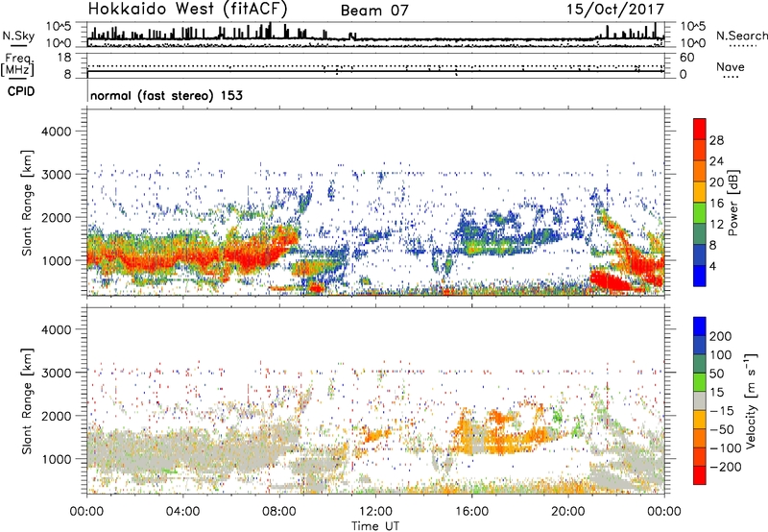Click the 'Velocity [m s-1]' color bar label
The image size is (768, 532).
(750, 400)
